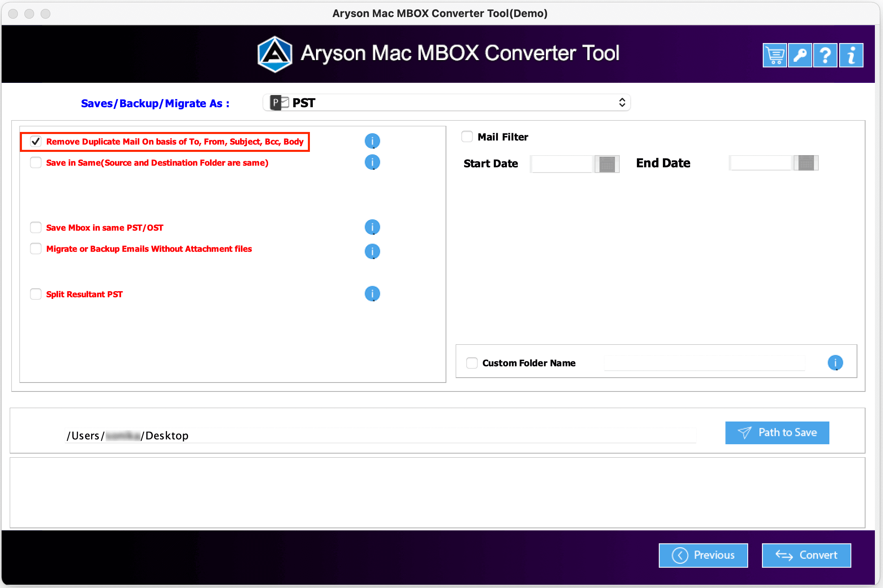The image size is (883, 588).
Task: Enable the Mail Filter checkbox
Action: pyautogui.click(x=467, y=136)
